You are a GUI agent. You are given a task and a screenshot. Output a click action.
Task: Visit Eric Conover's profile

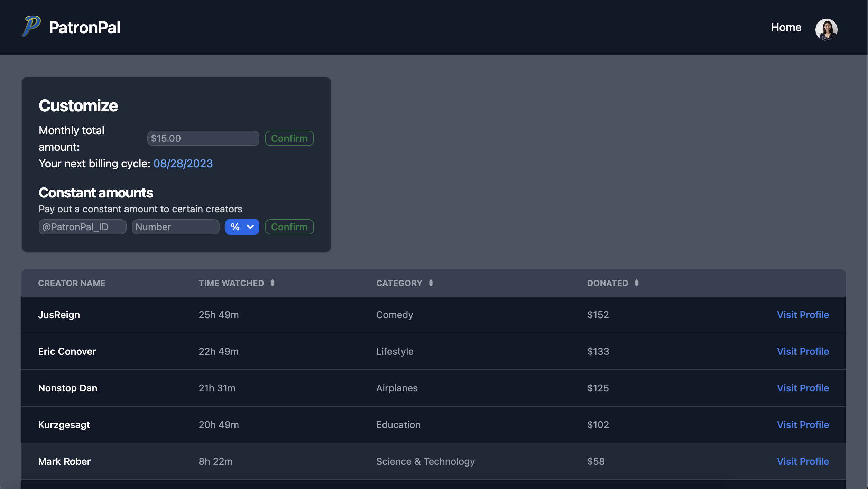point(803,351)
